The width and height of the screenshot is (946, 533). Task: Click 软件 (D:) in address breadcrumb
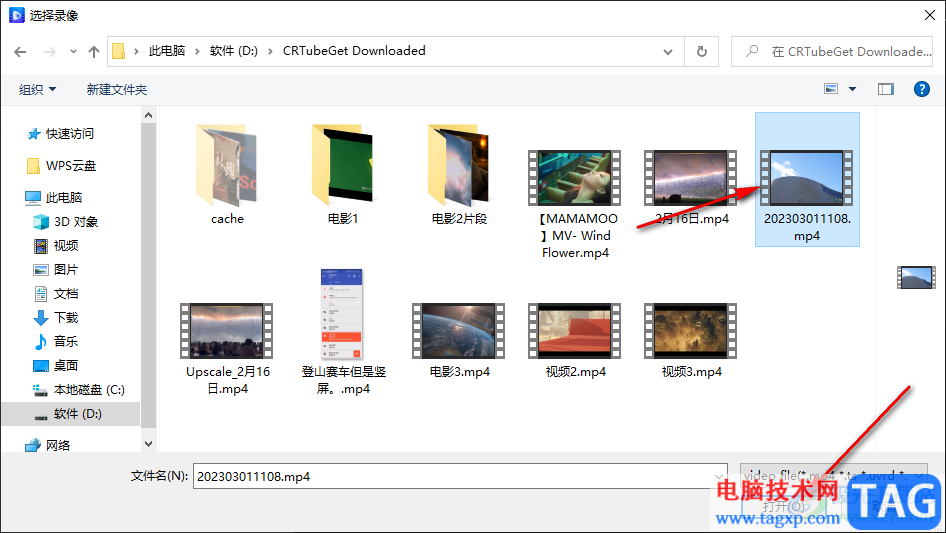[x=233, y=51]
